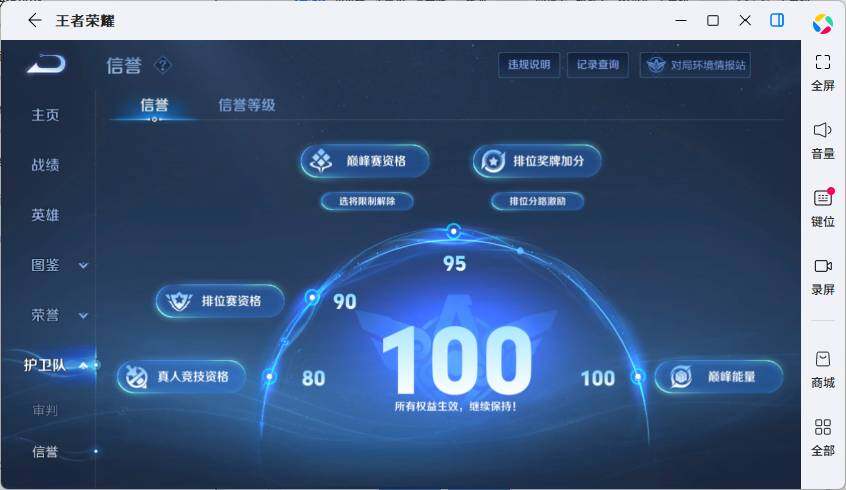
Task: Go back with the arrow beside 王者荣耀
Action: pos(35,21)
